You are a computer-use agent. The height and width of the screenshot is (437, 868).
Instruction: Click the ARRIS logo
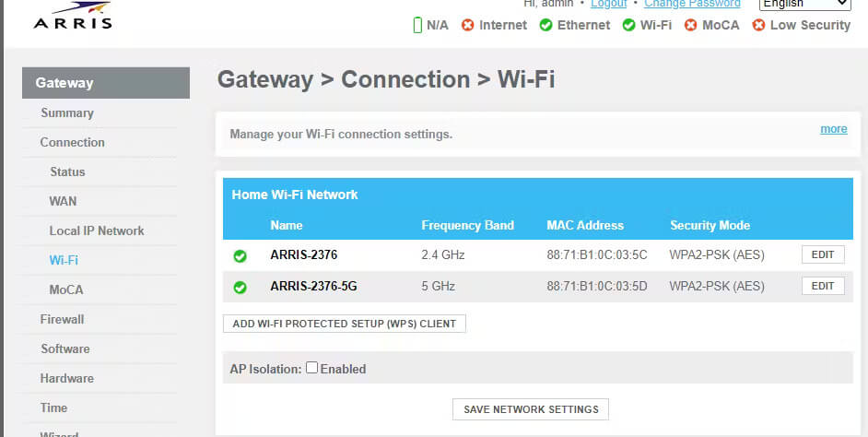(72, 16)
